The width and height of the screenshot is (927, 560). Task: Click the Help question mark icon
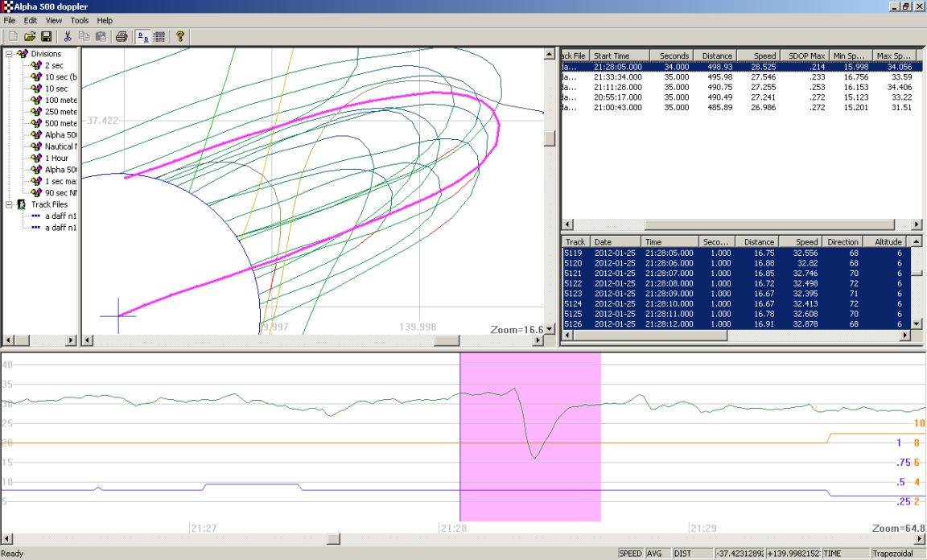click(x=180, y=36)
